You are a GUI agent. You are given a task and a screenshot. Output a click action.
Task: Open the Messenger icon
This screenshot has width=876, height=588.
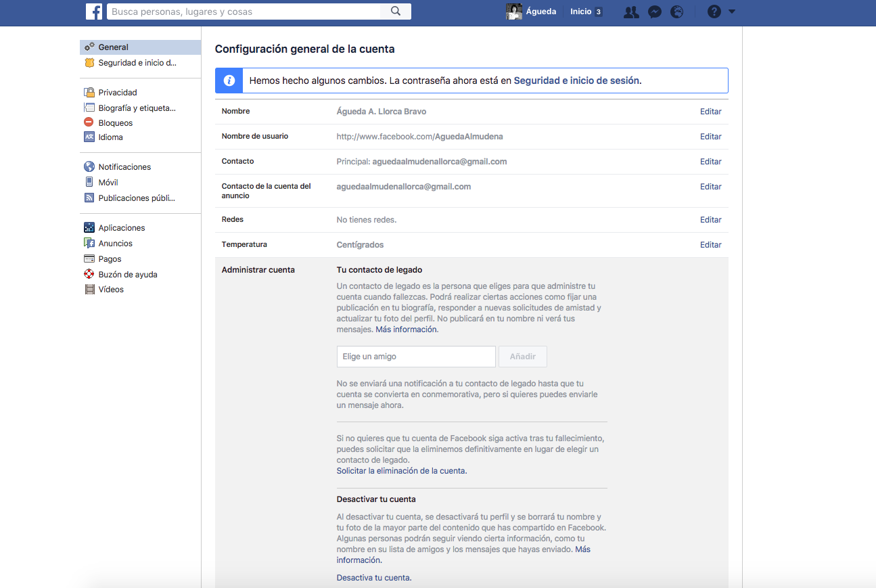coord(654,12)
